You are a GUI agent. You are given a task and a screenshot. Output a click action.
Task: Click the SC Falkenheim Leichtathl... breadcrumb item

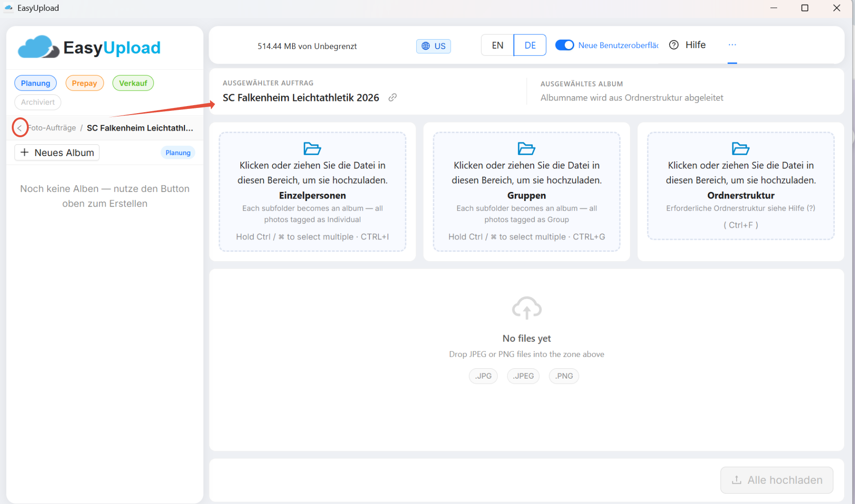[x=140, y=128]
